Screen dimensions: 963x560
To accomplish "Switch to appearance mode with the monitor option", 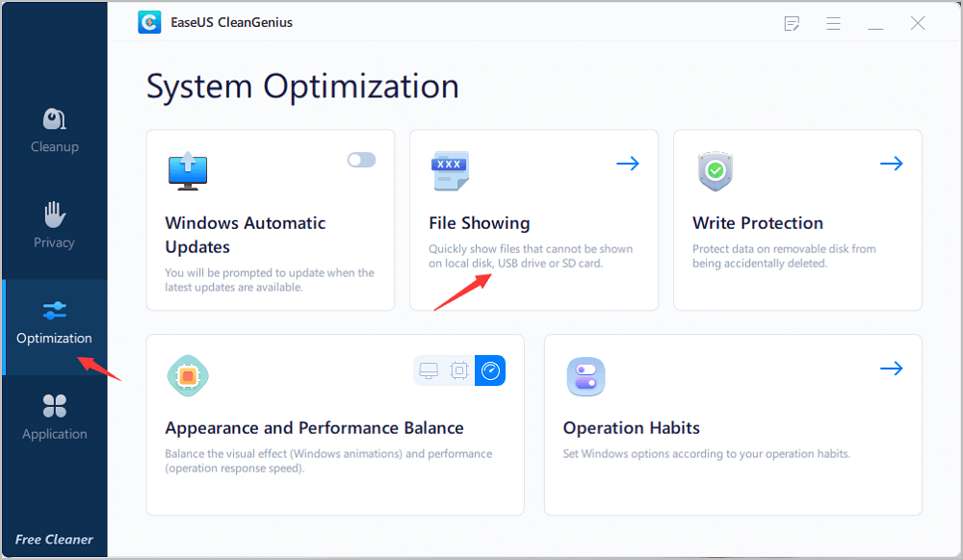I will pos(429,370).
